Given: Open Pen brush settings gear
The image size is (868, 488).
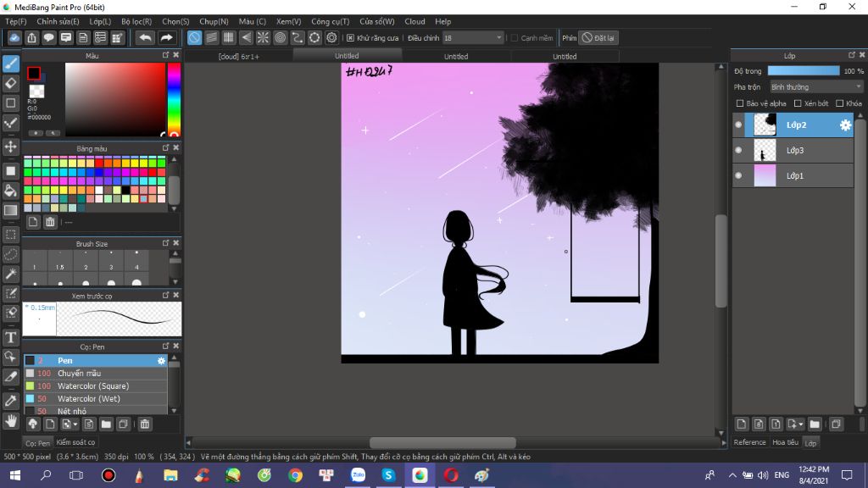Looking at the screenshot, I should point(161,361).
